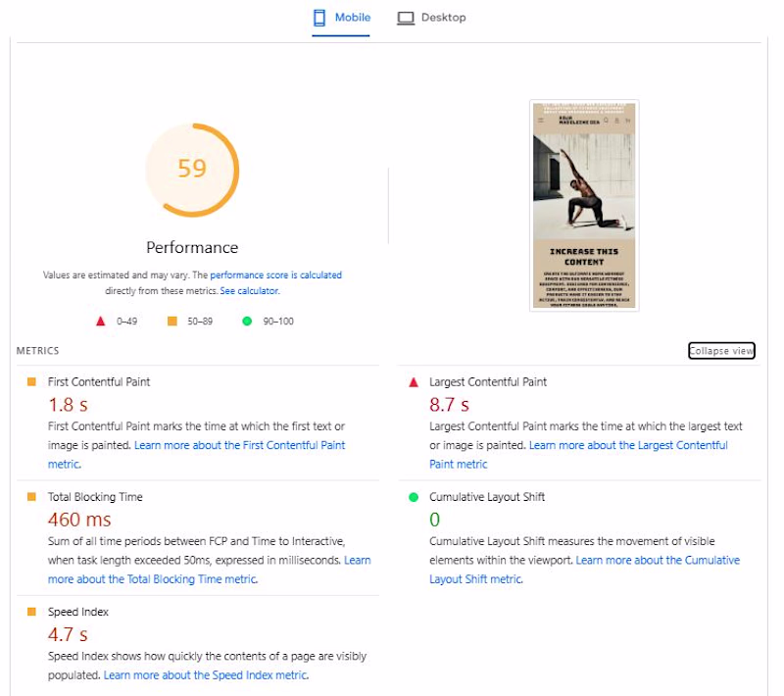The height and width of the screenshot is (696, 784).
Task: Click the orange square beside First Contentful Paint
Action: coord(31,382)
